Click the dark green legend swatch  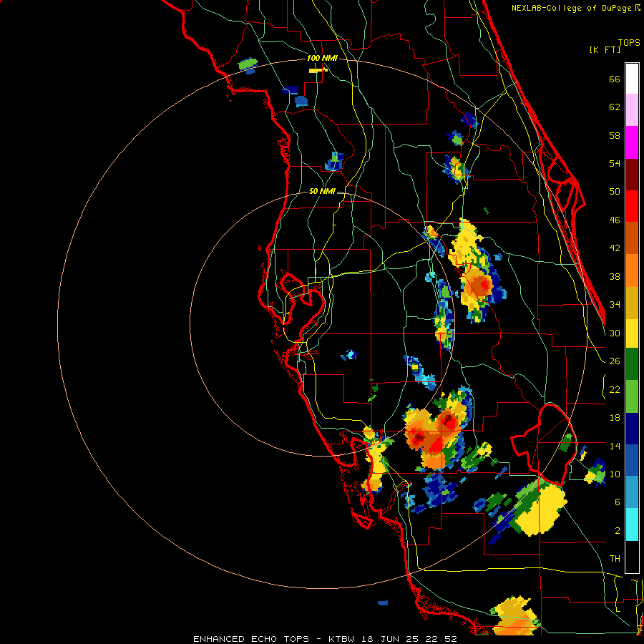tap(632, 364)
